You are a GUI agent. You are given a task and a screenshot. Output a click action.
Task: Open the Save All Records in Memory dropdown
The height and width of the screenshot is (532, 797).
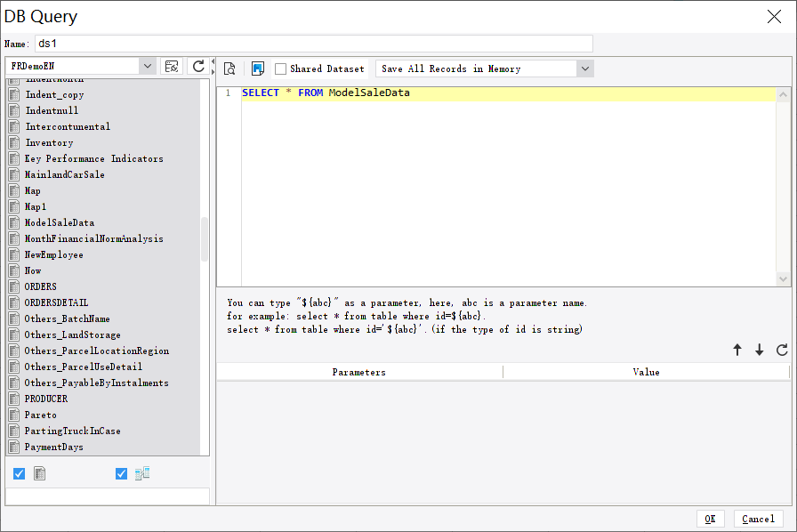(584, 69)
